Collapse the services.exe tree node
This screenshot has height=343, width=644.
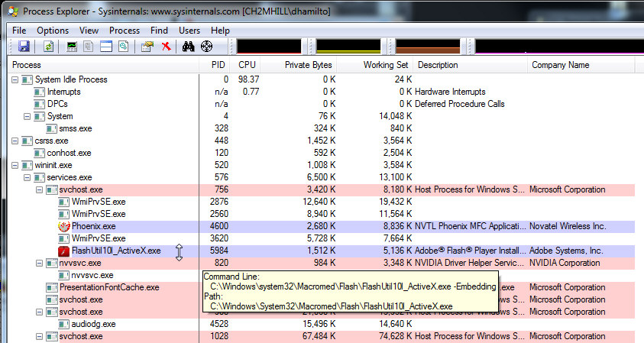click(x=27, y=178)
